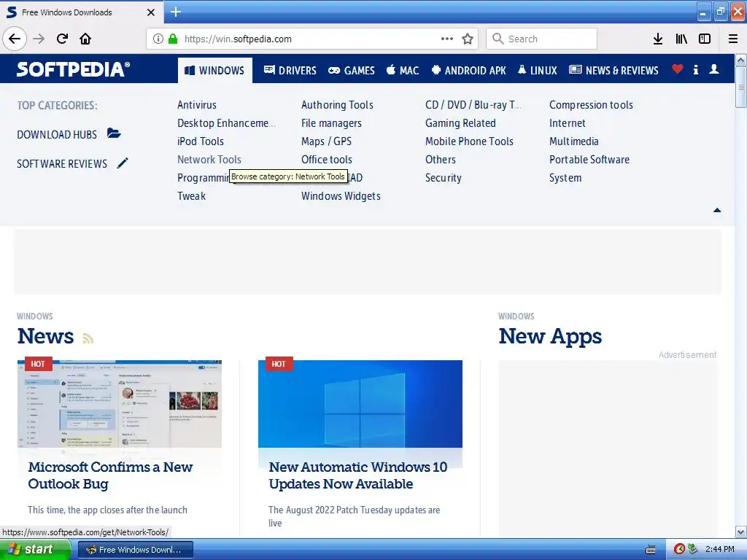Click the Softpedia logo
Screen dimensions: 747x560
point(74,69)
